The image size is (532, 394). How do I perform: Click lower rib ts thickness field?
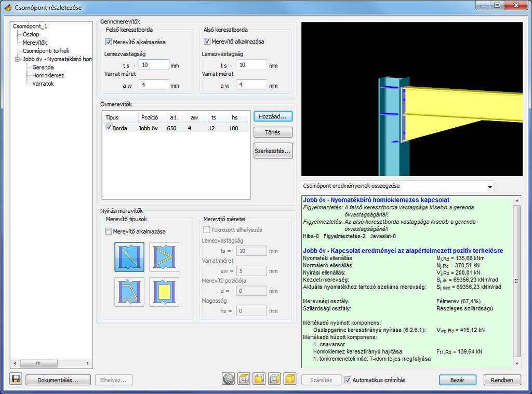click(x=251, y=65)
